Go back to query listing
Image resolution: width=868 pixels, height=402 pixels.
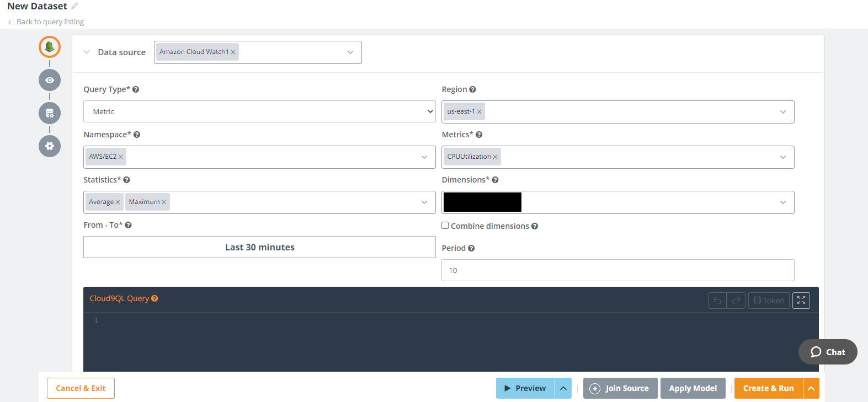50,22
